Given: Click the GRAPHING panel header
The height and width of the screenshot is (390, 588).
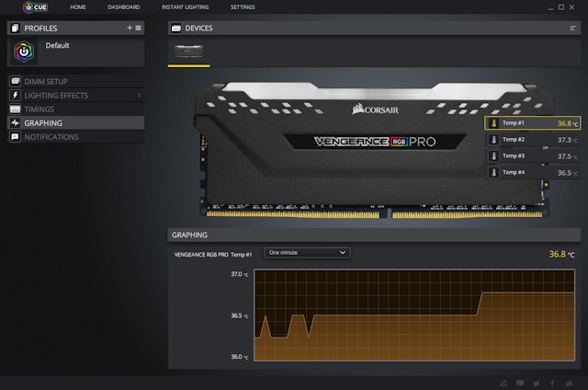Looking at the screenshot, I should [374, 235].
